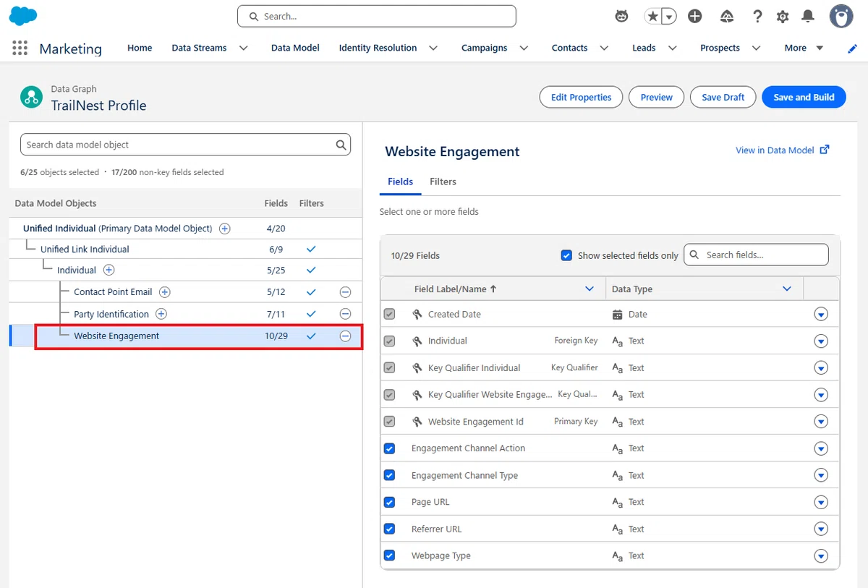Remove Contact Point Email with minus icon
Screen dimensions: 868x588
pos(345,292)
